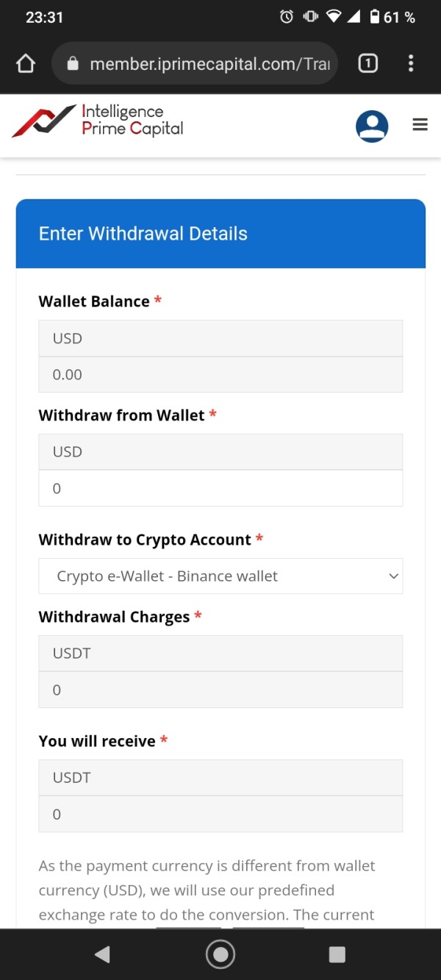Tap the browser home icon
Viewport: 441px width, 980px height.
pos(26,64)
